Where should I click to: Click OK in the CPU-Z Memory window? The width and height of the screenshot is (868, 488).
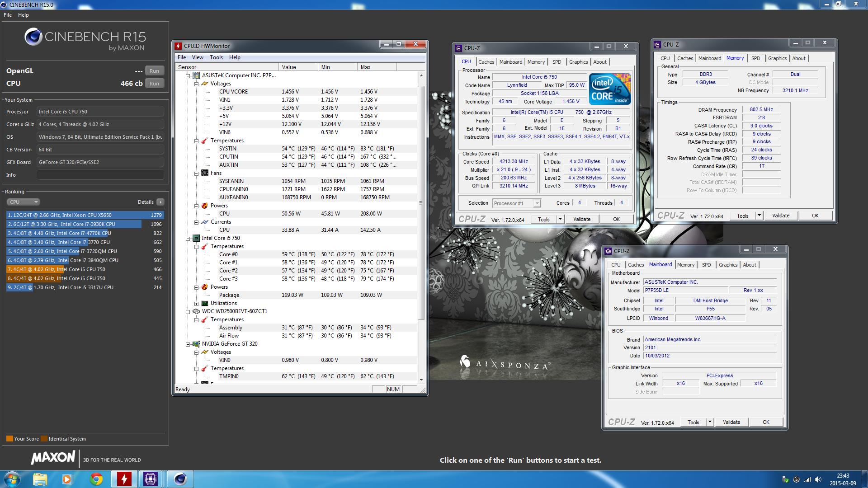pyautogui.click(x=815, y=216)
